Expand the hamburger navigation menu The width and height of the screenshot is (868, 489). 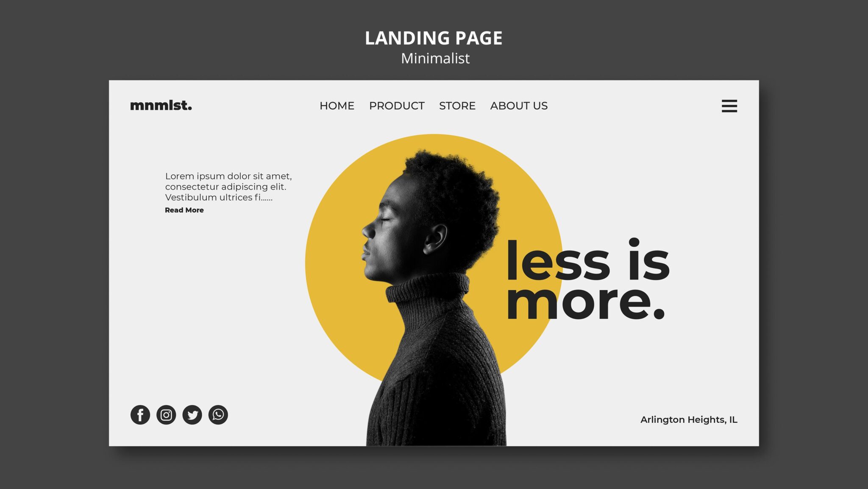point(729,106)
